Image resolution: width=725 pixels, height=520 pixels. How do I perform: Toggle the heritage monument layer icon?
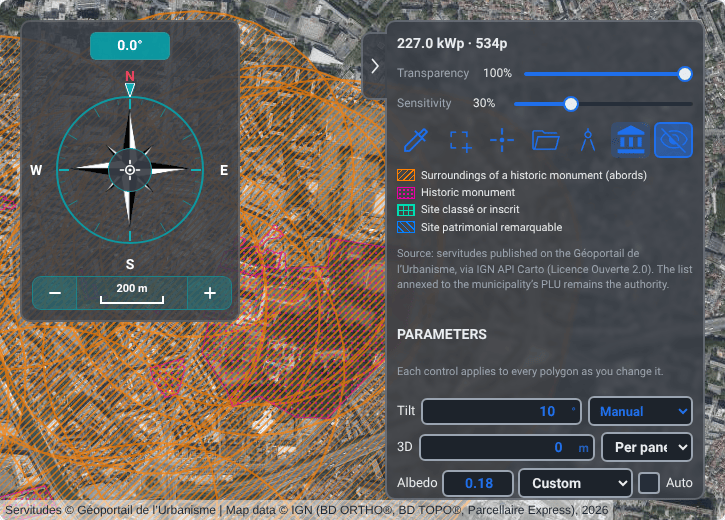point(631,141)
